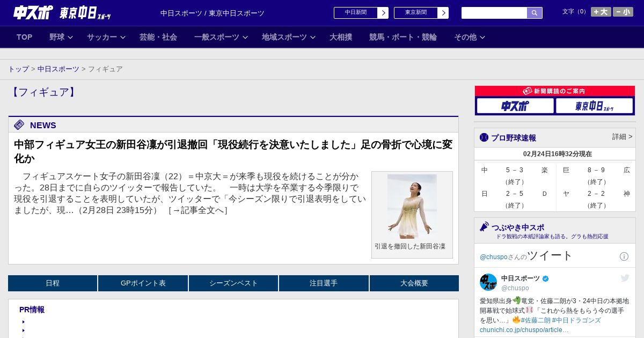Expand the 一般スポーツ menu
Image resolution: width=644 pixels, height=338 pixels.
point(221,37)
